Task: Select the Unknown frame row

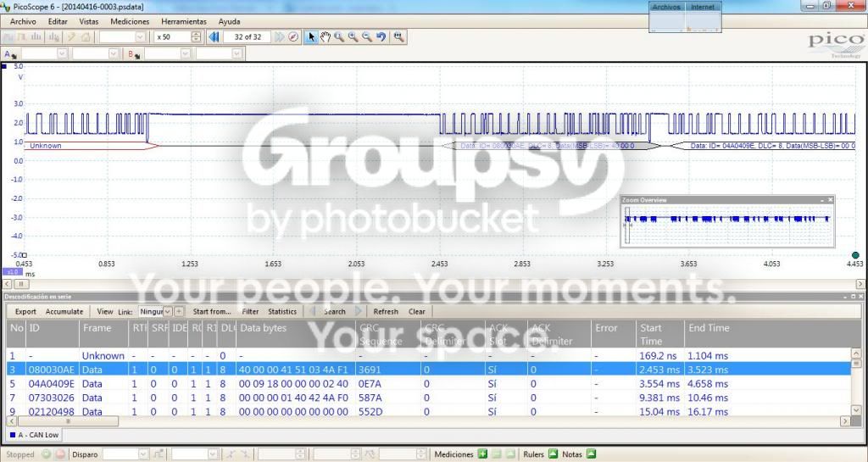Action: coord(428,356)
